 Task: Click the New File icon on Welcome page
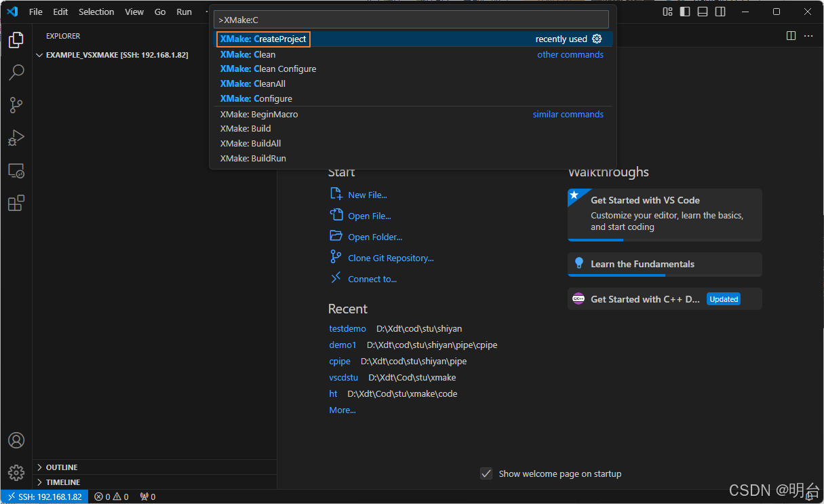point(336,194)
